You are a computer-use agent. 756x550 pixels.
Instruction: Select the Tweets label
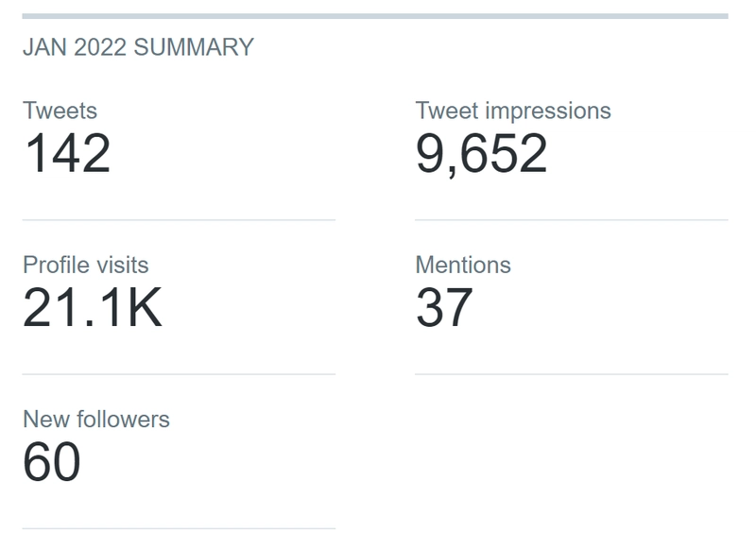pos(60,111)
